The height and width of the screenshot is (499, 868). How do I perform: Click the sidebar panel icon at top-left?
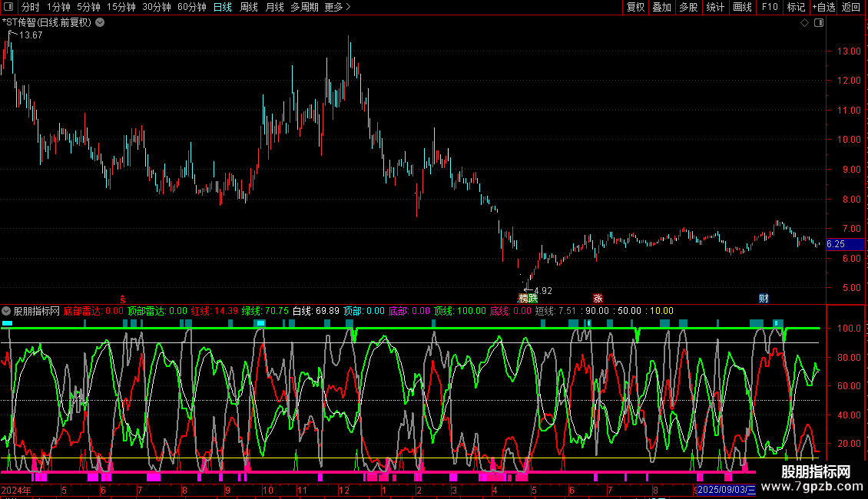[x=8, y=7]
